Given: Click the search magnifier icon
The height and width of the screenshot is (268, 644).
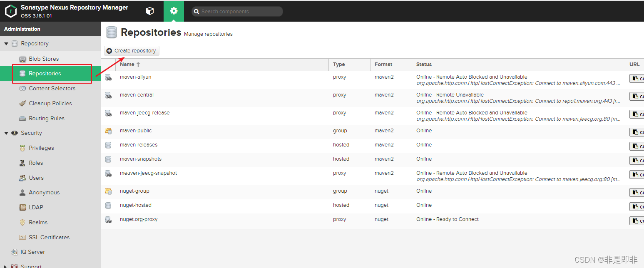Looking at the screenshot, I should click(196, 12).
